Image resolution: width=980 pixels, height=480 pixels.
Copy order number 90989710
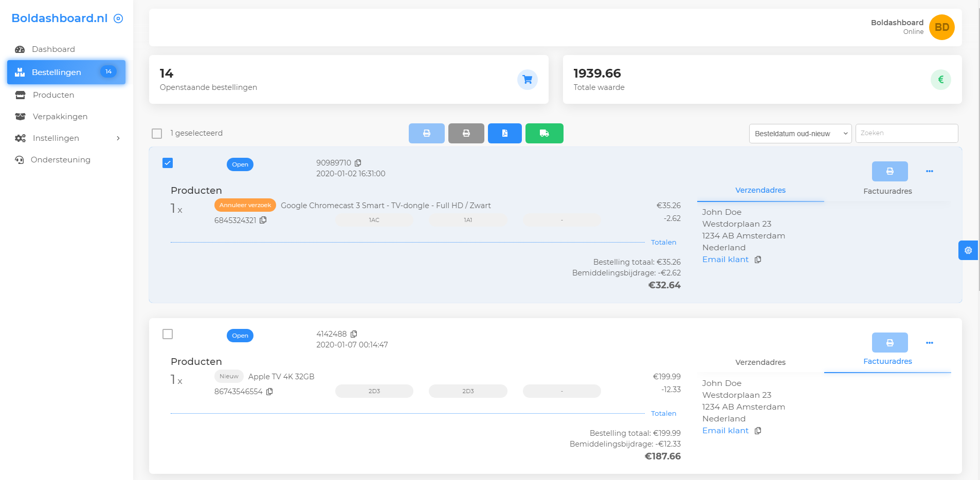click(358, 163)
